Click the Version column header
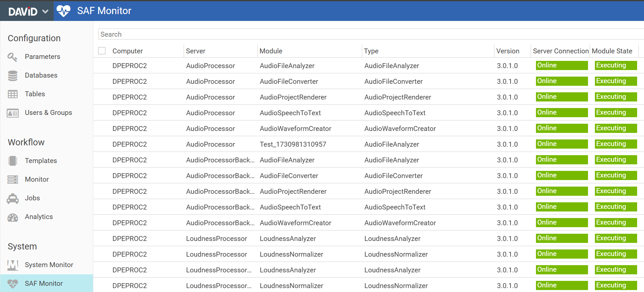 507,51
